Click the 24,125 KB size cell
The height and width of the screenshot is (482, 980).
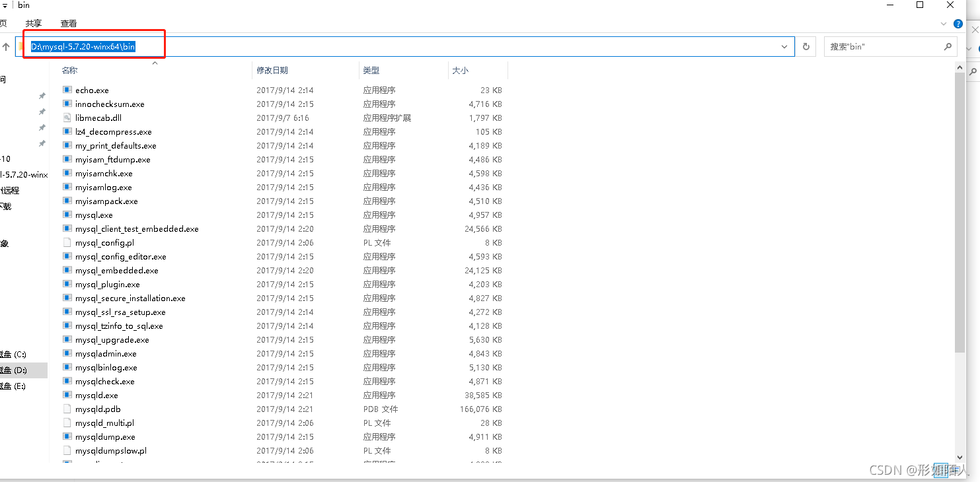[484, 270]
